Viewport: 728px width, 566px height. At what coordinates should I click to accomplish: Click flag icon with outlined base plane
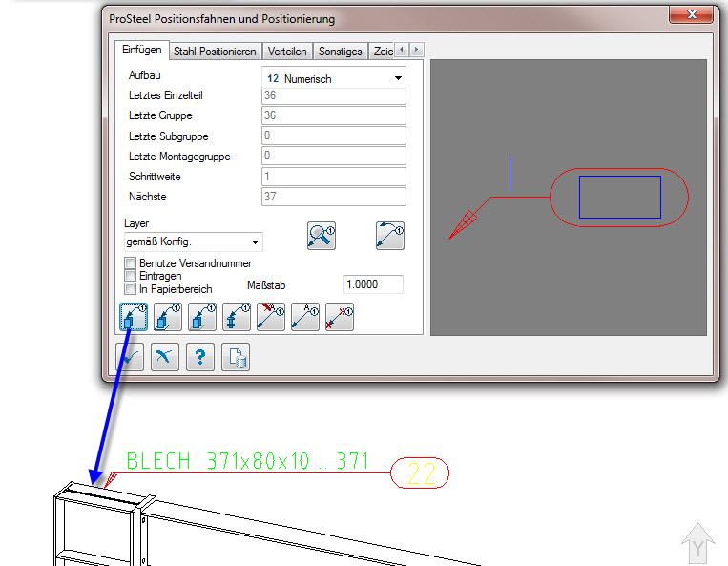tap(168, 317)
